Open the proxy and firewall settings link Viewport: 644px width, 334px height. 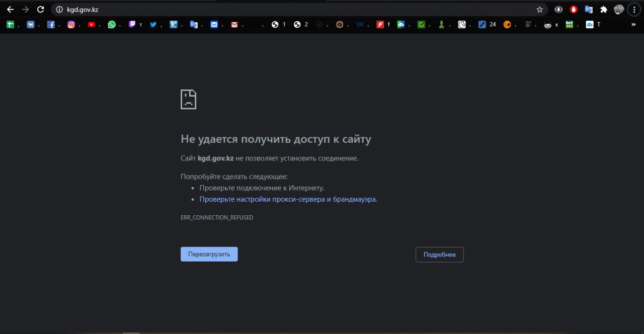pyautogui.click(x=288, y=199)
